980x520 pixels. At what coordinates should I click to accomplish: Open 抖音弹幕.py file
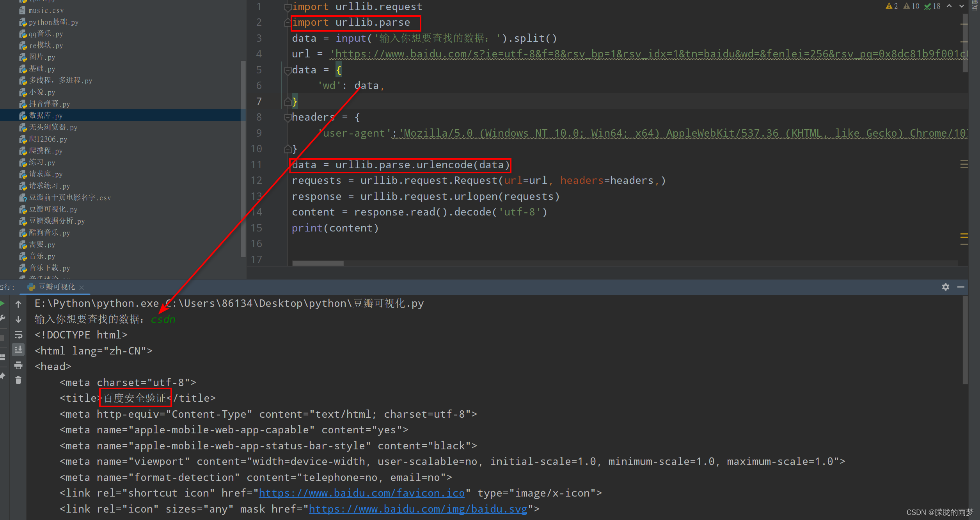click(49, 104)
